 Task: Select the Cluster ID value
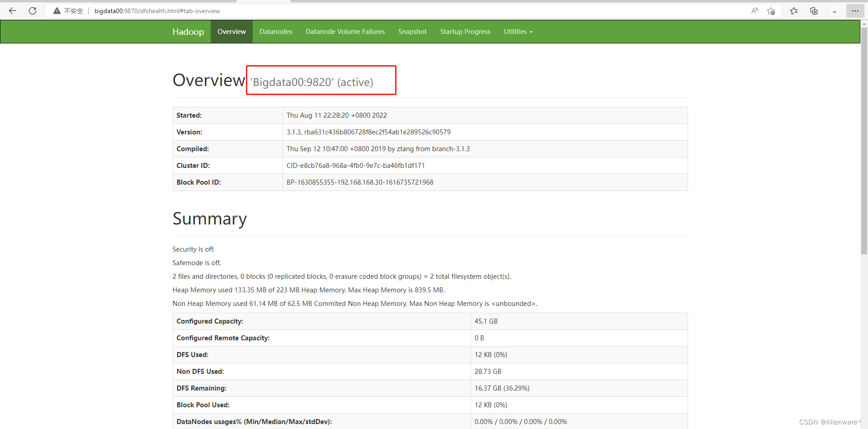356,166
